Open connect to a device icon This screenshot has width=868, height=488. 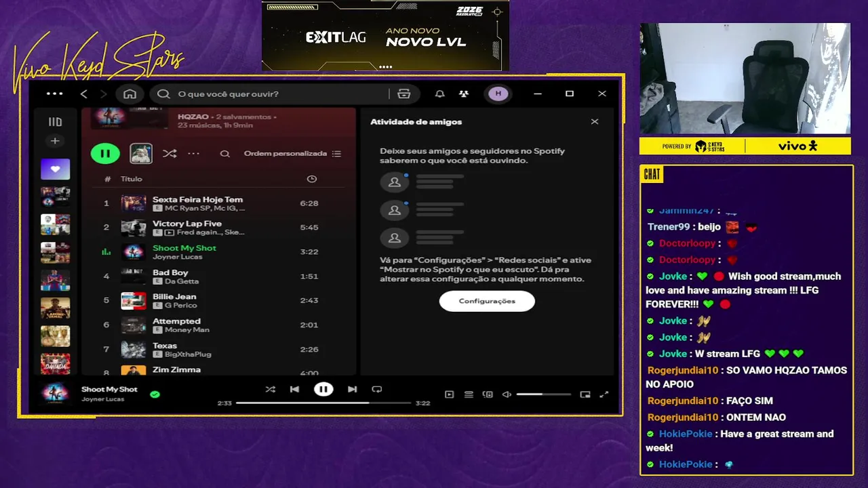point(488,394)
